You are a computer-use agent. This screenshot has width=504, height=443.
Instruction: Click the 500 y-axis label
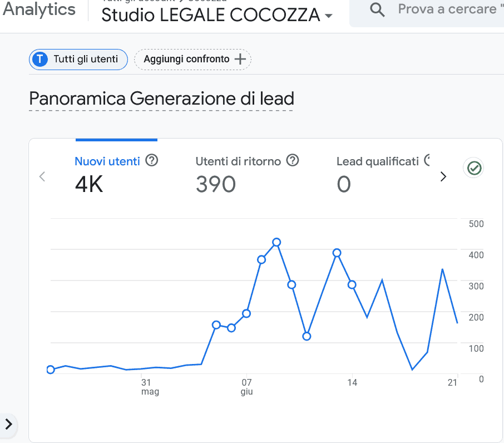(476, 224)
